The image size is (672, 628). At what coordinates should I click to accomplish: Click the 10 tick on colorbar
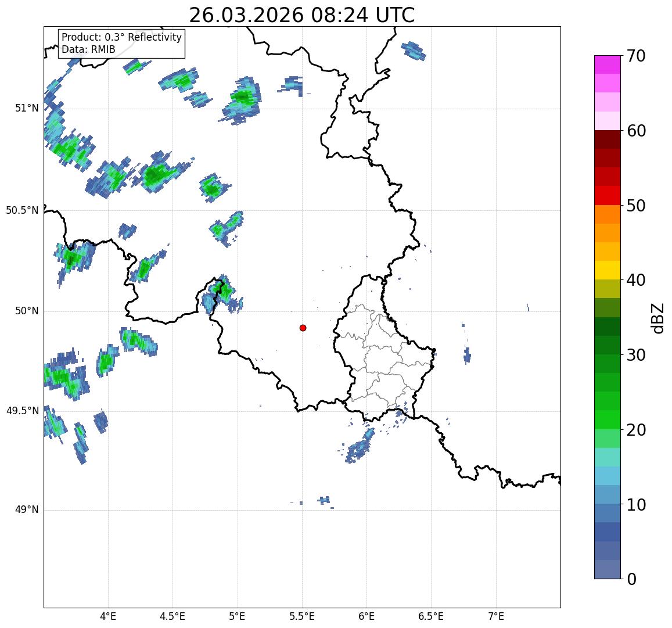636,504
